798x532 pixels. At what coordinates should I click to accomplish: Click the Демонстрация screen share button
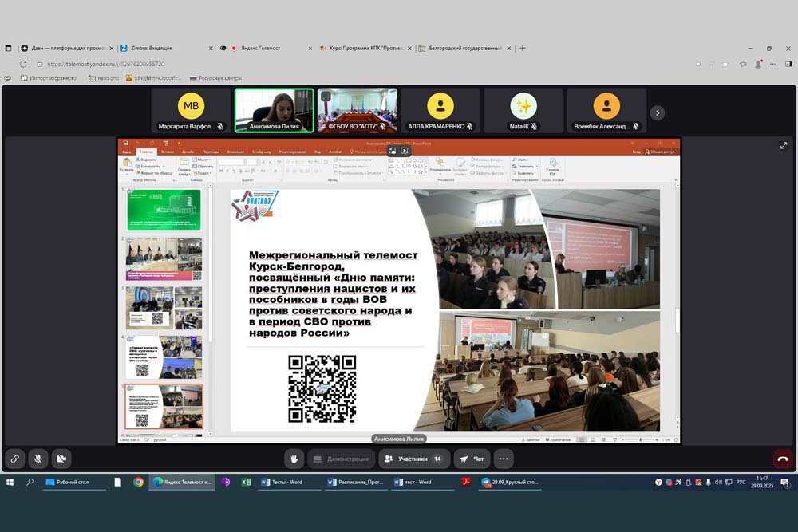tap(342, 459)
